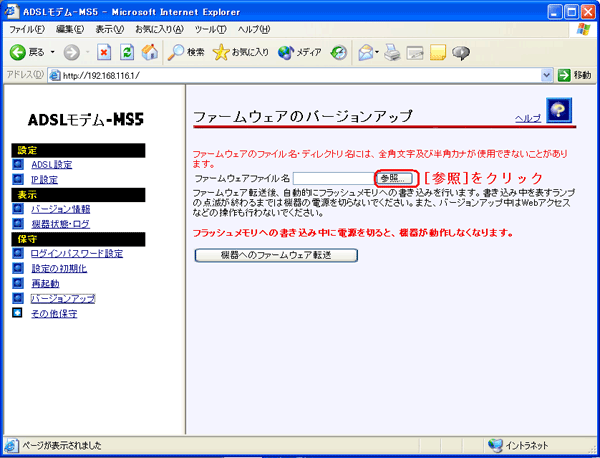Viewport: 600px width, 458px height.
Task: Open the Forward history dropdown arrow
Action: 88,52
